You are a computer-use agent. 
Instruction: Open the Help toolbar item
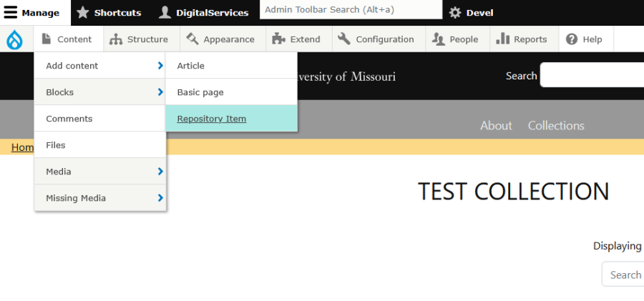coord(584,39)
